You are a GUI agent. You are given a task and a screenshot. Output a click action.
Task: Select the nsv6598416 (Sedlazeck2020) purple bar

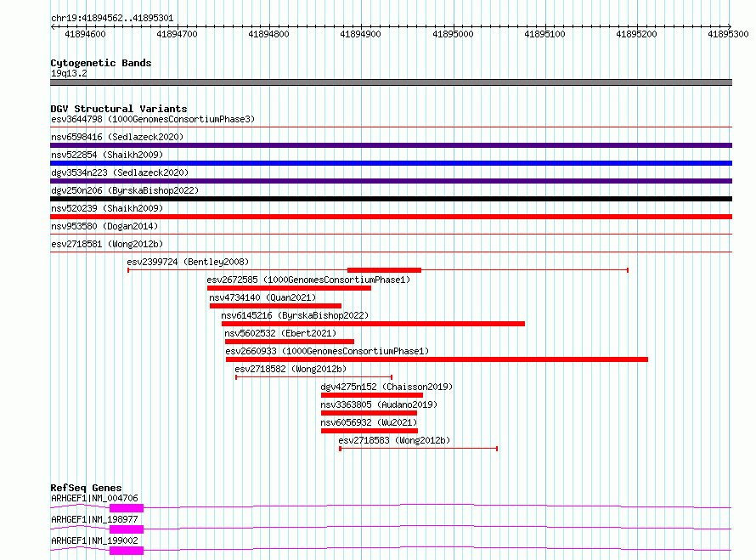[391, 145]
